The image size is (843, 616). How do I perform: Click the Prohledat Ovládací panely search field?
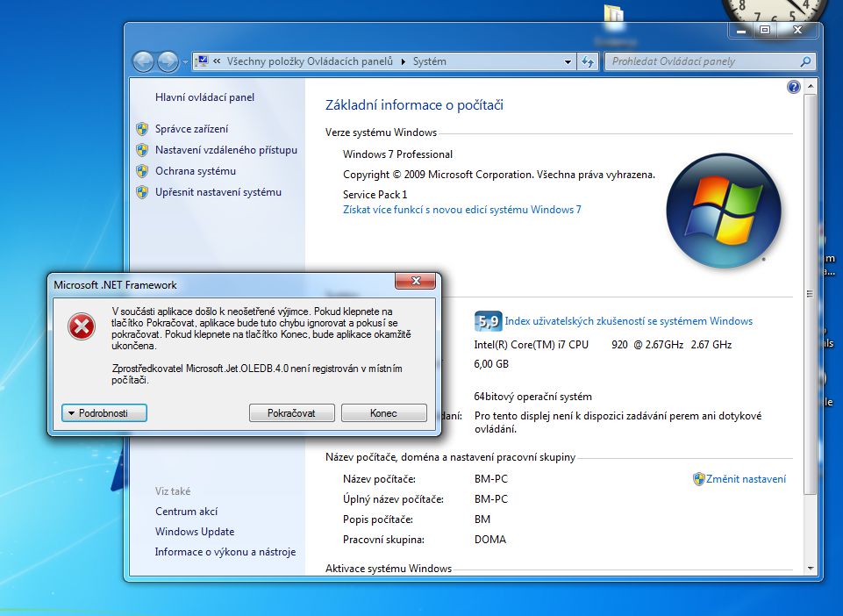pos(702,61)
